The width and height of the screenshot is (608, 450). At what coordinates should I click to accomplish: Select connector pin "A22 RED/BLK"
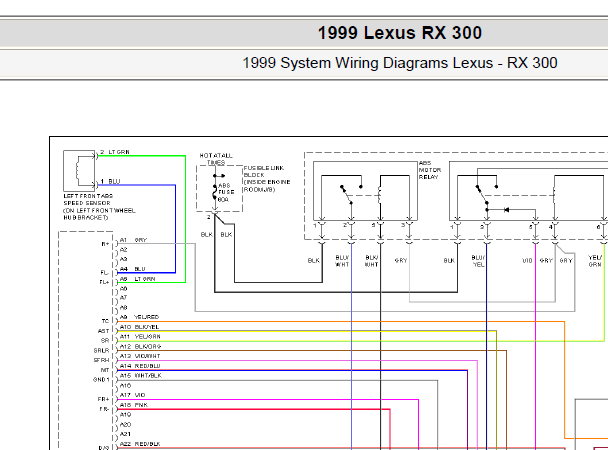point(140,444)
